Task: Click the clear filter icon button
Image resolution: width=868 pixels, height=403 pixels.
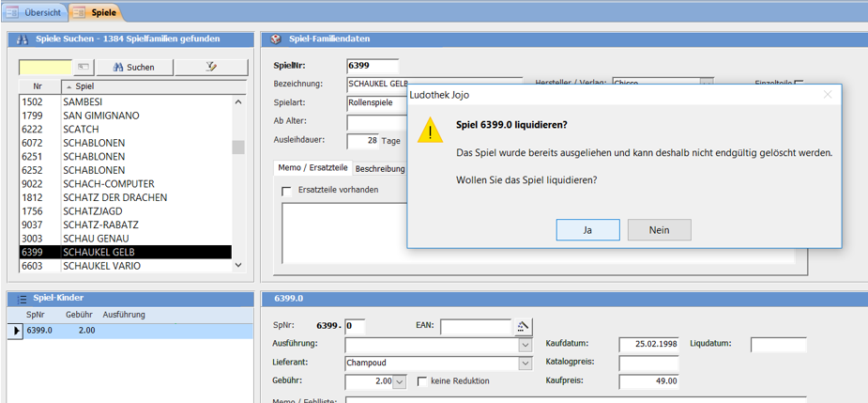Action: tap(211, 67)
